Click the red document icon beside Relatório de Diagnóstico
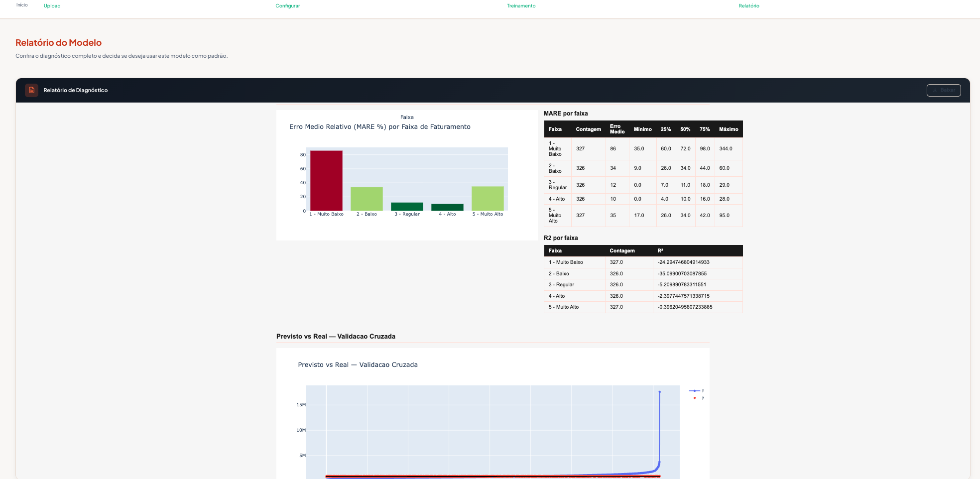Image resolution: width=980 pixels, height=479 pixels. click(x=31, y=90)
